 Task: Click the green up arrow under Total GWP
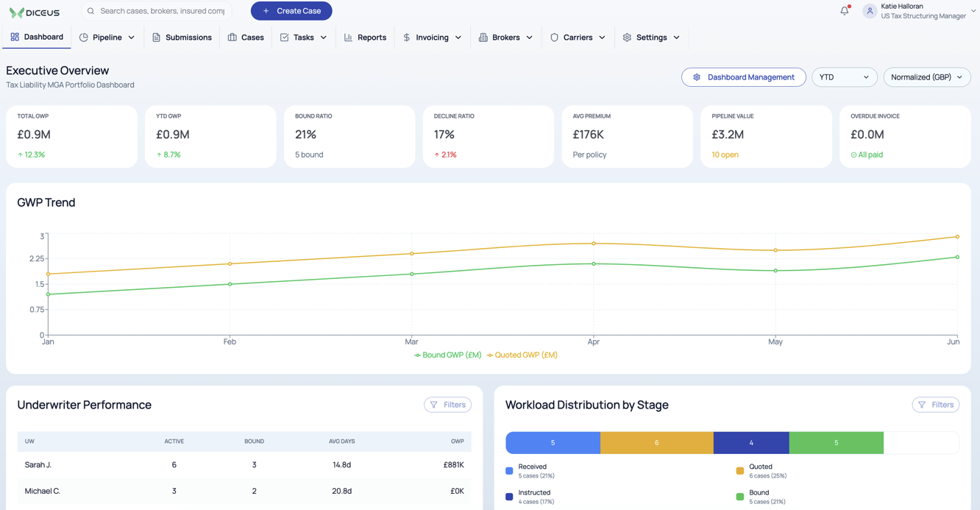click(x=21, y=155)
